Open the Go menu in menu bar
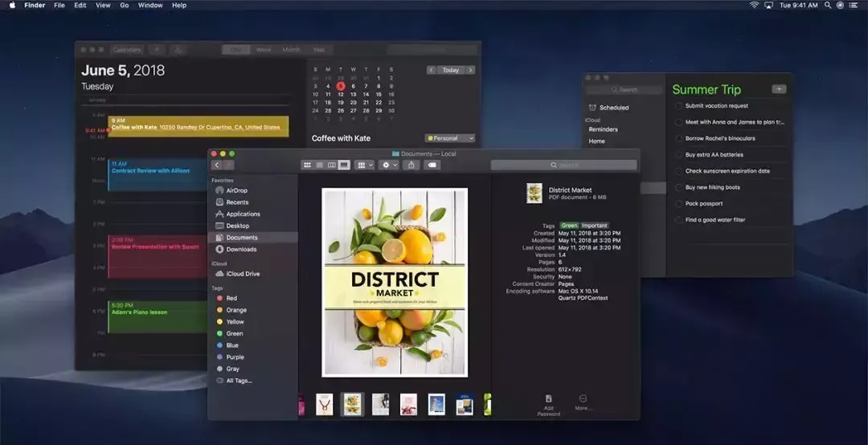 coord(124,5)
